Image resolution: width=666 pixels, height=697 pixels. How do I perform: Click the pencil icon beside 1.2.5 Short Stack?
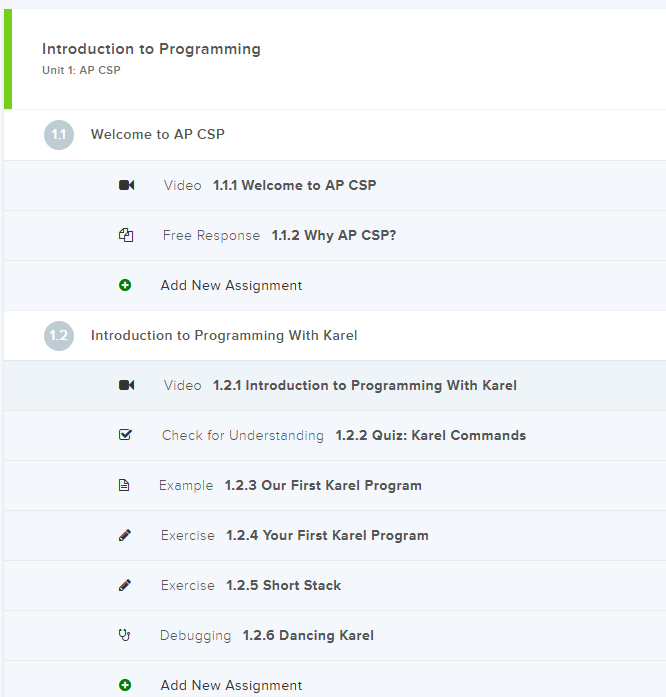coord(125,585)
